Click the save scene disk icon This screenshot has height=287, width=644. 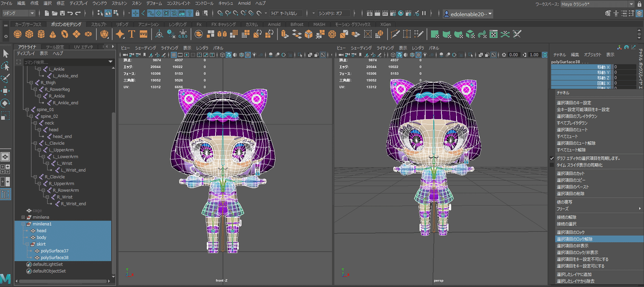(63, 12)
